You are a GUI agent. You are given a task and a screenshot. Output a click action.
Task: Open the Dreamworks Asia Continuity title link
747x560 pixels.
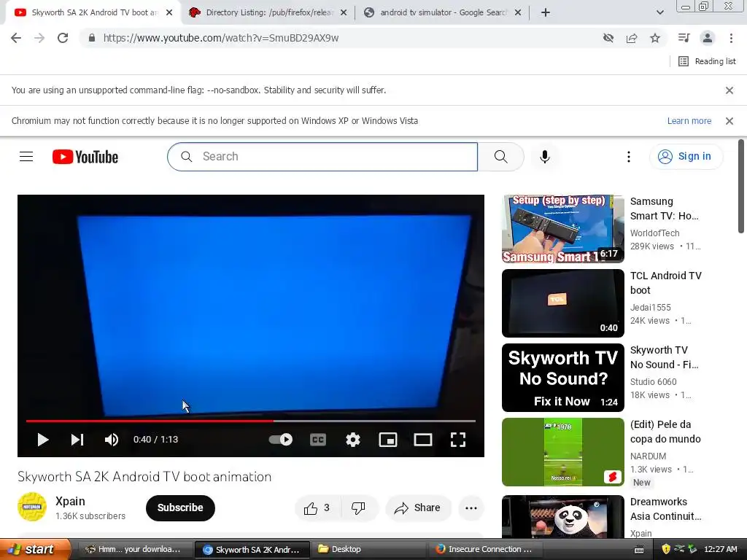(x=665, y=509)
